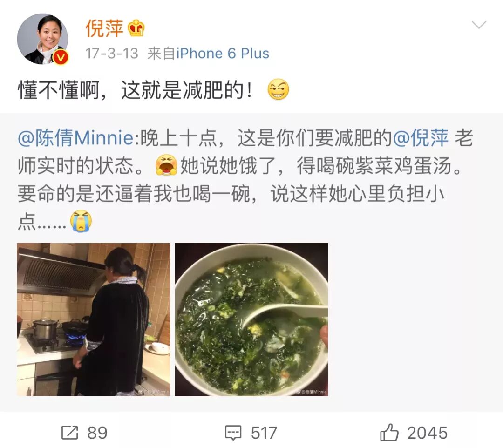The width and height of the screenshot is (503, 448).
Task: View the seaweed egg soup photo
Action: coord(251,319)
